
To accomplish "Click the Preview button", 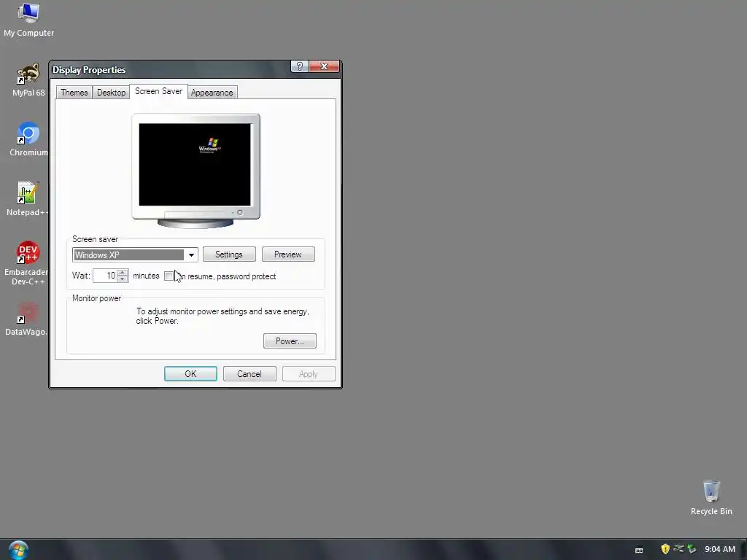I will (288, 254).
